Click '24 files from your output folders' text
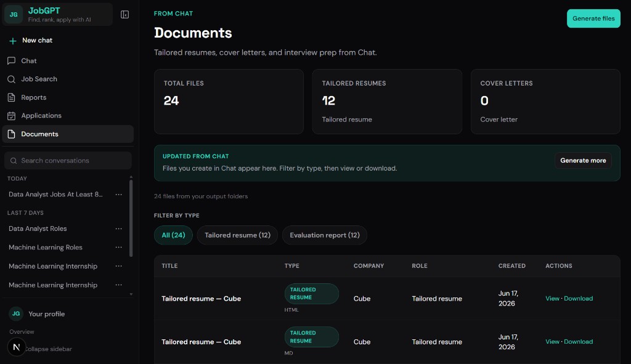Image resolution: width=631 pixels, height=364 pixels. pyautogui.click(x=201, y=196)
